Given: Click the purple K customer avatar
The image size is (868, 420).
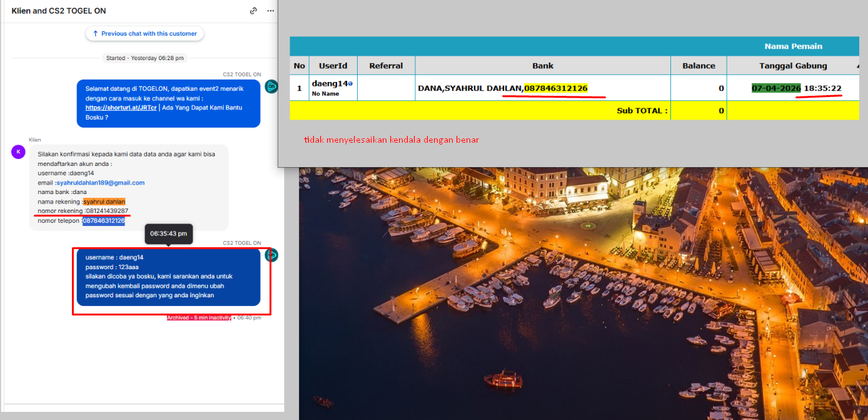Looking at the screenshot, I should pos(19,151).
